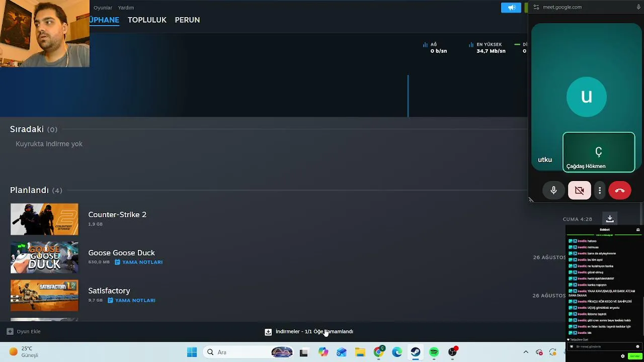Click the Sıradaki queue heading
This screenshot has height=362, width=644.
34,129
